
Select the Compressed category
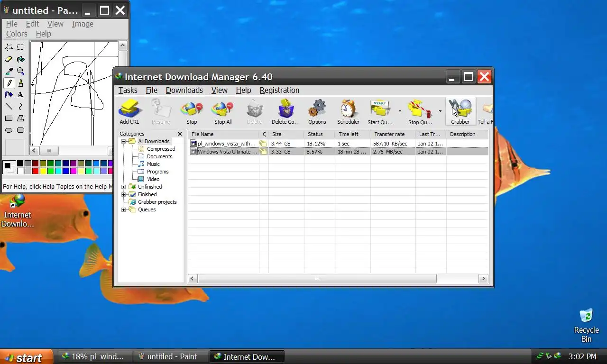(x=161, y=149)
